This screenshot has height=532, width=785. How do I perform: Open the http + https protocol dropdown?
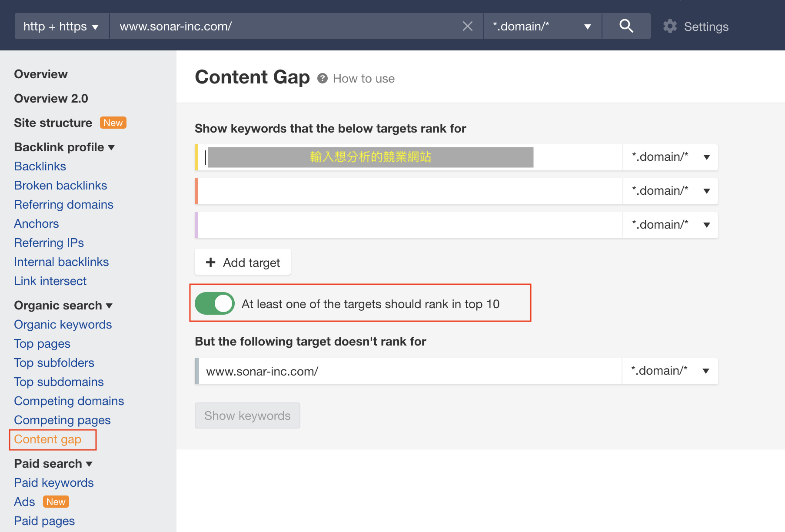point(61,27)
